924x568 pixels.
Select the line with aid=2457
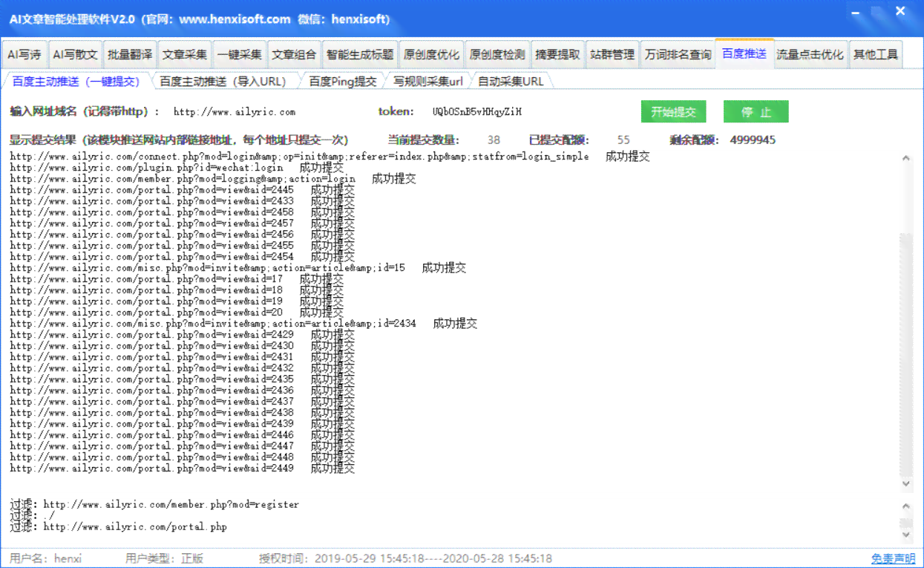click(x=183, y=223)
